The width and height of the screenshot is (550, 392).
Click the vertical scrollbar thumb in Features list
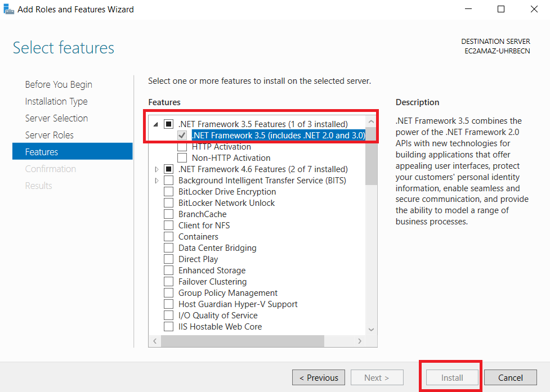[371, 156]
